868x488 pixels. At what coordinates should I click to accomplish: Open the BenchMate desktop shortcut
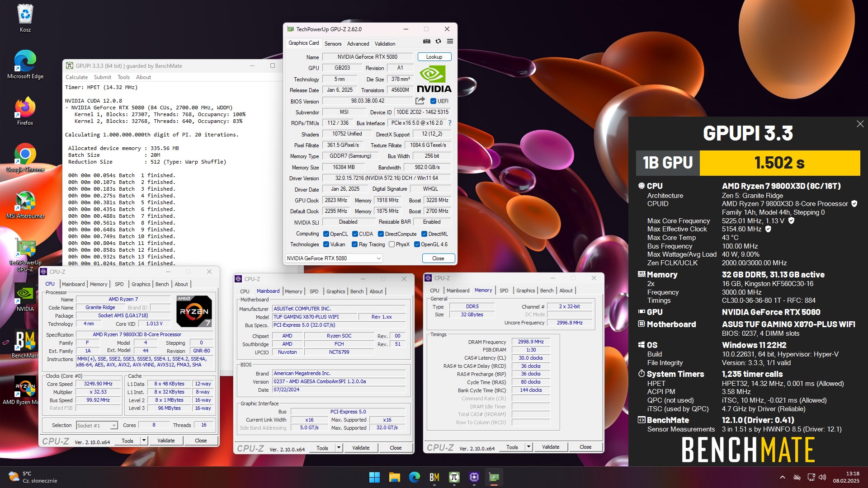(x=25, y=344)
